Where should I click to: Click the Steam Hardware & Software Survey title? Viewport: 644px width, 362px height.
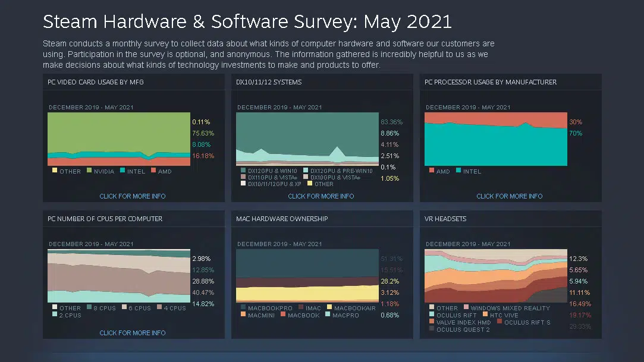pyautogui.click(x=247, y=22)
